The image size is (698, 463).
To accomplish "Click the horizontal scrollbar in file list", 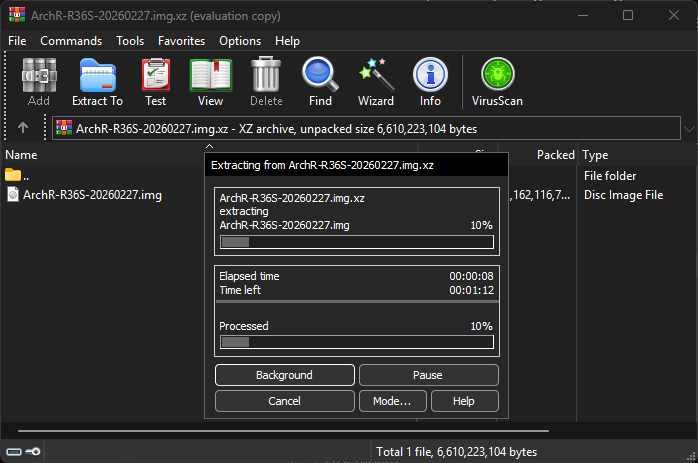I will [x=283, y=431].
